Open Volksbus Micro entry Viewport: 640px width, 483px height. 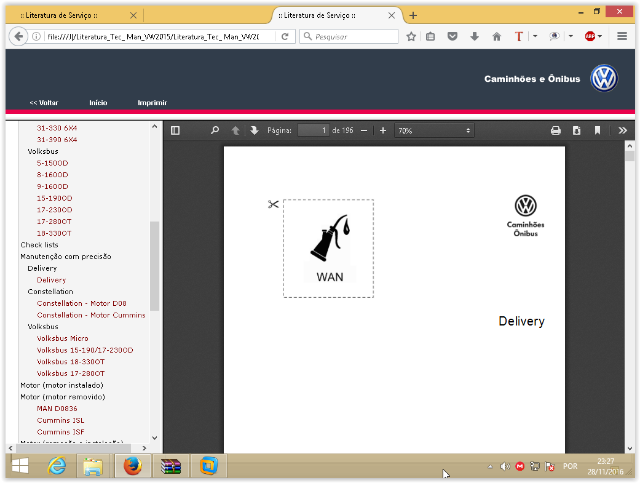pyautogui.click(x=62, y=339)
